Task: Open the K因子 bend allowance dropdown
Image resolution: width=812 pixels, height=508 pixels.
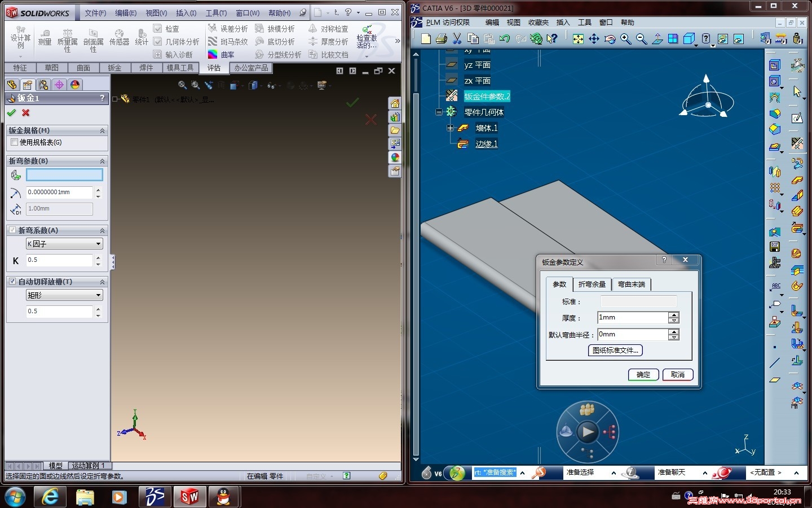Action: click(64, 244)
